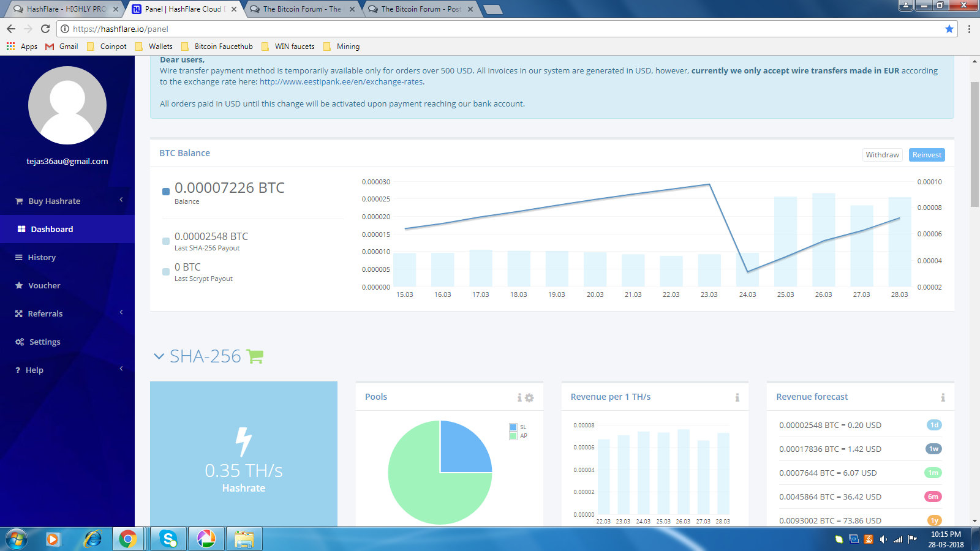Image resolution: width=980 pixels, height=551 pixels.
Task: Show Pools info icon
Action: click(x=519, y=398)
